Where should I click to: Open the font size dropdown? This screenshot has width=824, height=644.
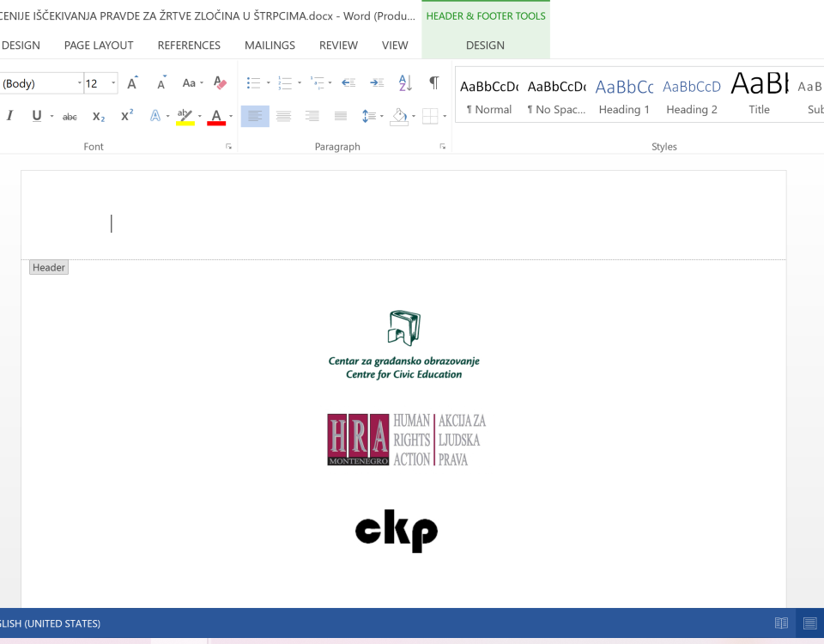click(x=113, y=83)
